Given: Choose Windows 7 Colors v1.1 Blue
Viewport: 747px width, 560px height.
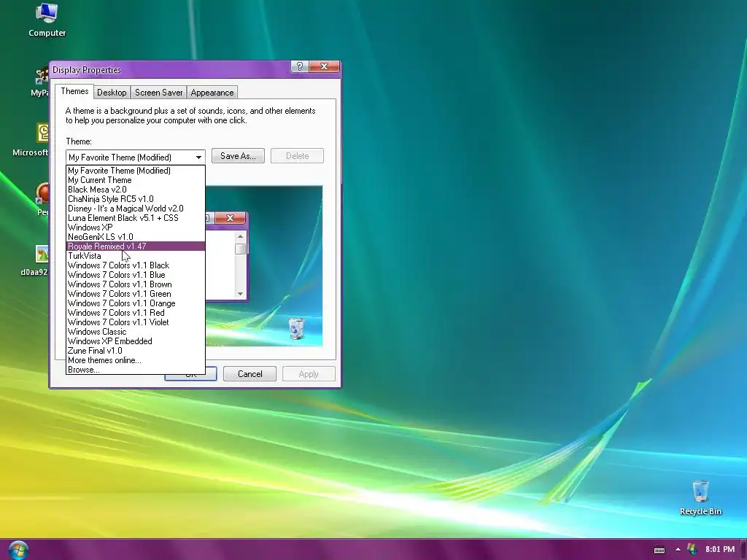Looking at the screenshot, I should pyautogui.click(x=135, y=275).
